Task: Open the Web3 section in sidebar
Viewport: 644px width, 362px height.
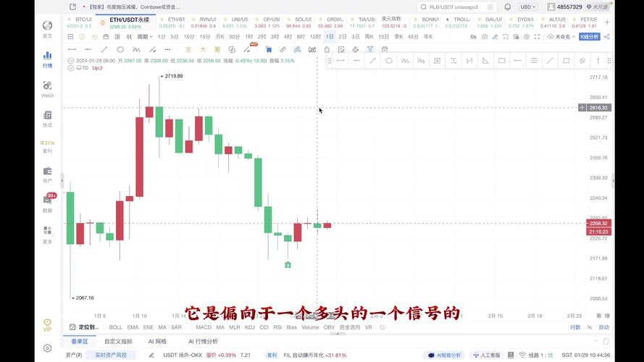Action: (47, 88)
